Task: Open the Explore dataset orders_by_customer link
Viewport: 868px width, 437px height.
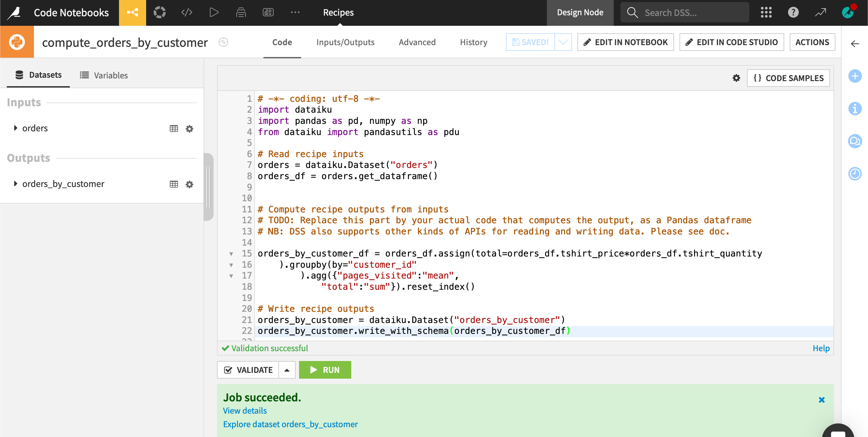Action: [x=290, y=424]
